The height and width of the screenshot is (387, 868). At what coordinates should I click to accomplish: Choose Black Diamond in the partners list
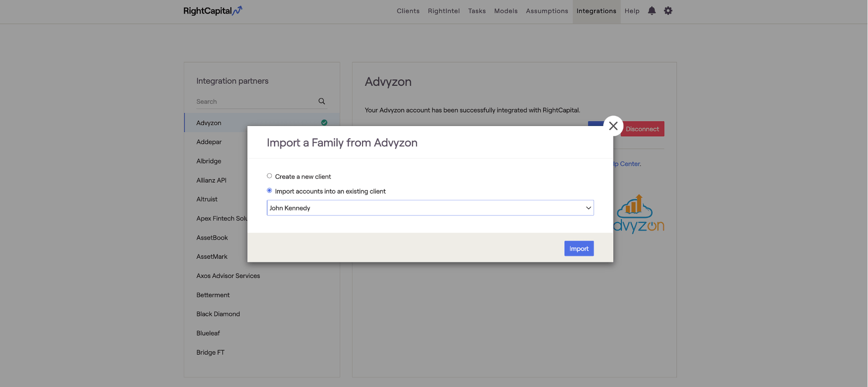pyautogui.click(x=218, y=314)
